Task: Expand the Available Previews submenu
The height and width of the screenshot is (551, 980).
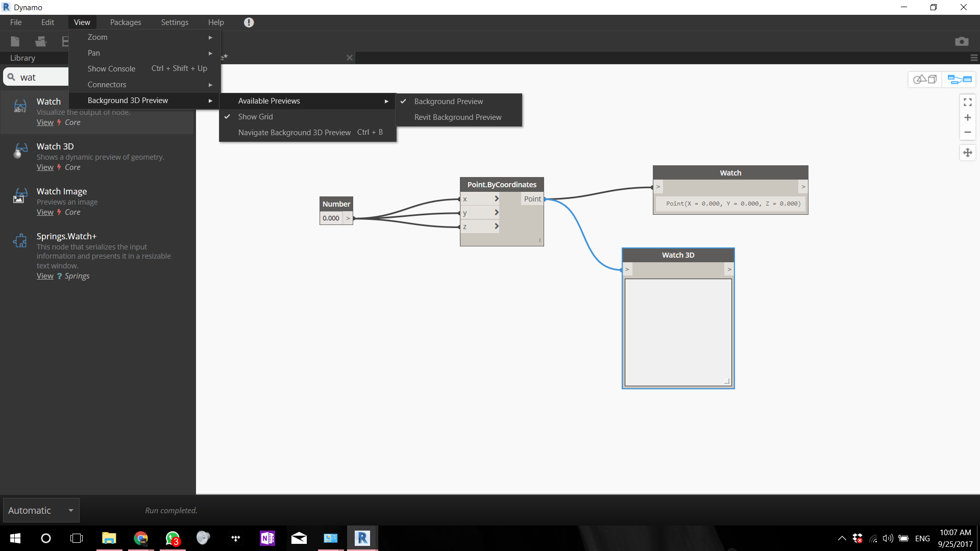Action: [x=308, y=101]
